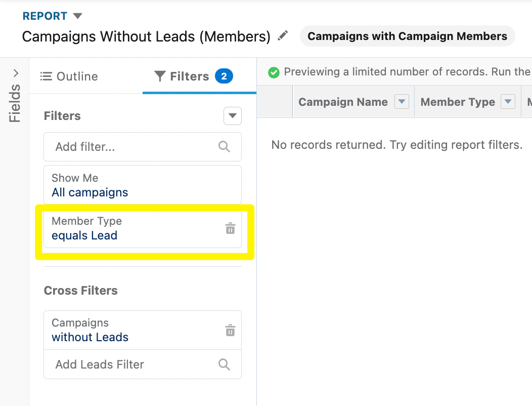Delete the Campaigns without Leads cross filter
This screenshot has height=406, width=532.
[231, 330]
